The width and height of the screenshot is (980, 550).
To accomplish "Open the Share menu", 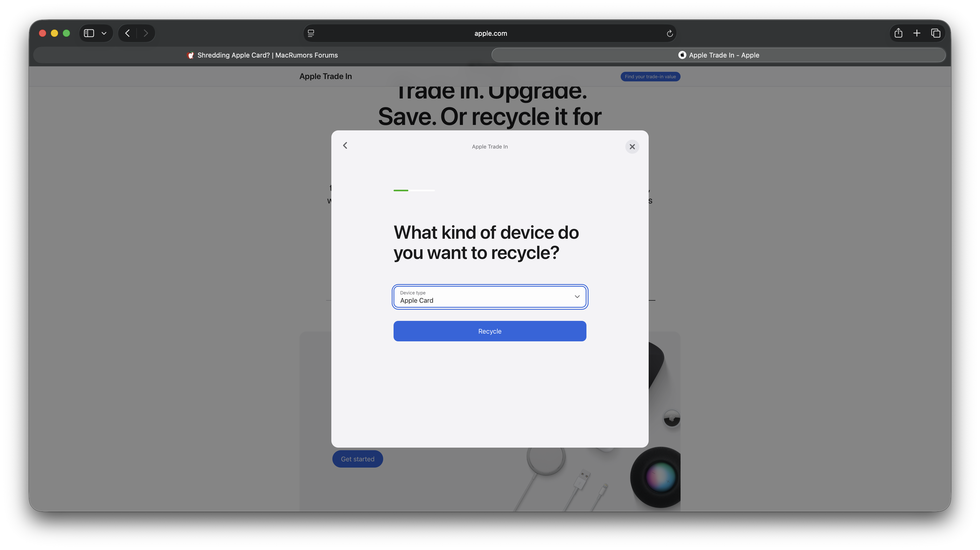I will point(898,33).
